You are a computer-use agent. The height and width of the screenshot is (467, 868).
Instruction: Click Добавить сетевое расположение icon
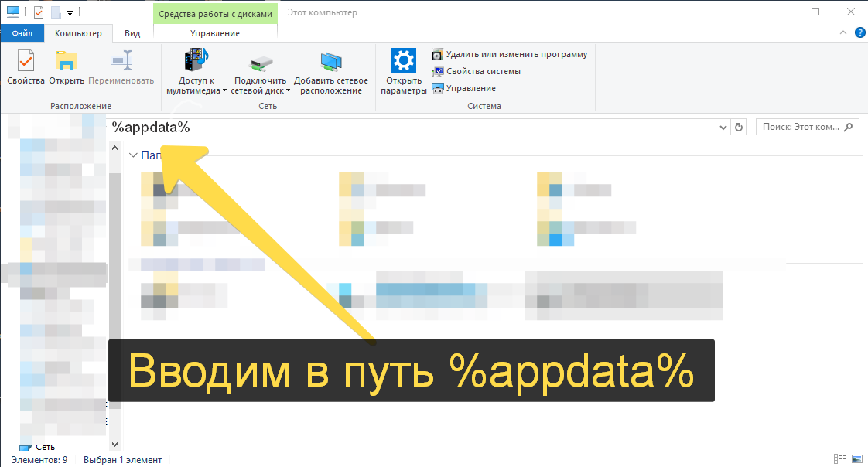point(331,70)
